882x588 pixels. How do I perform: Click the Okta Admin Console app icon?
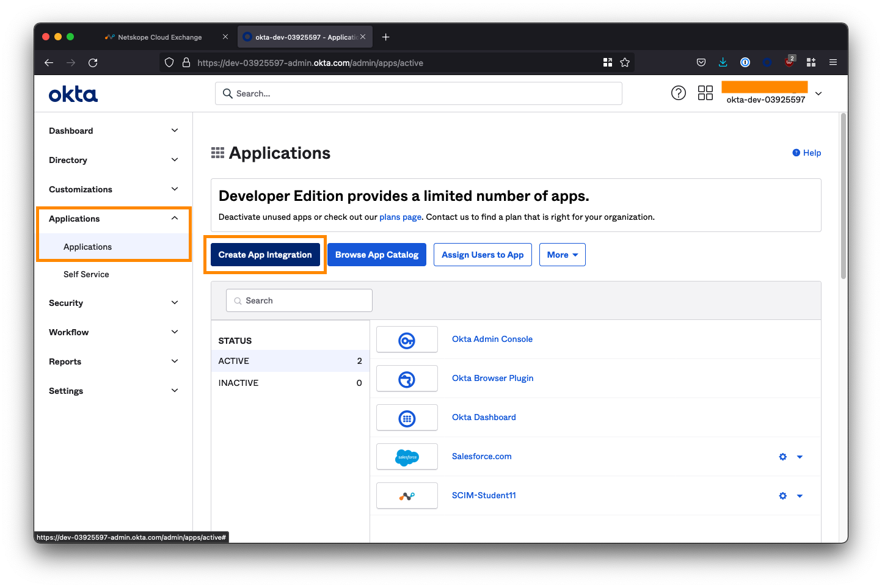click(407, 339)
